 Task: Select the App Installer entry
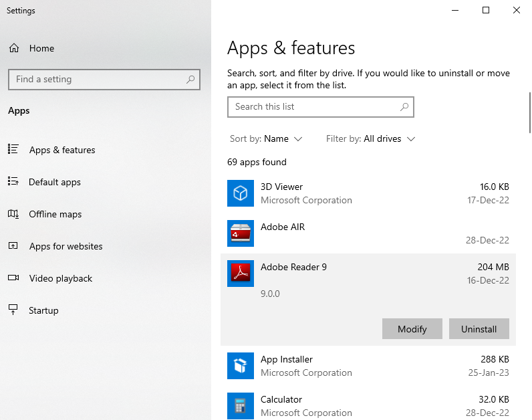(x=368, y=366)
